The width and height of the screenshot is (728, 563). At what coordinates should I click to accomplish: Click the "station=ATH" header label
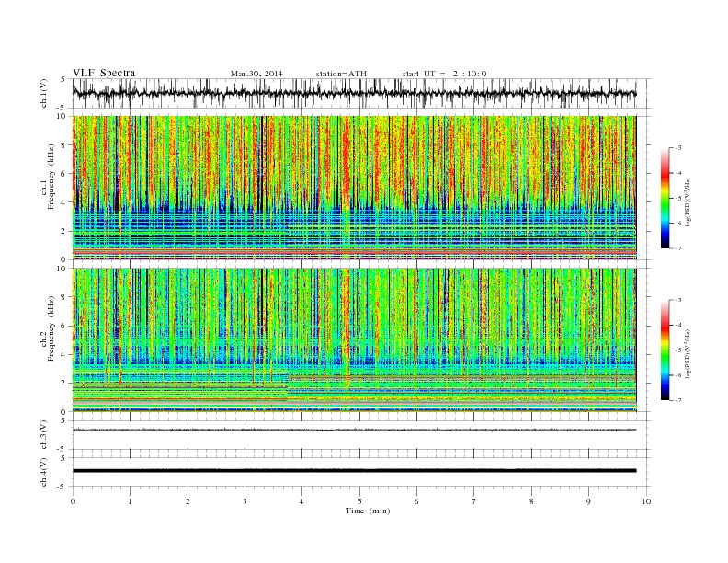coord(341,74)
